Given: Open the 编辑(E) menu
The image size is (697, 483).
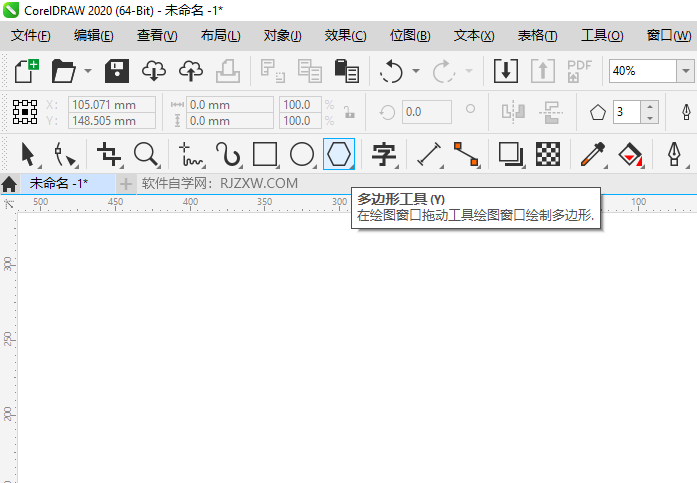Looking at the screenshot, I should (94, 36).
